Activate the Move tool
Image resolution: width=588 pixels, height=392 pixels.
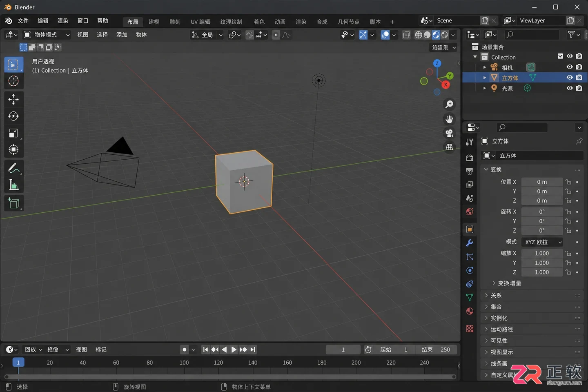[x=13, y=99]
